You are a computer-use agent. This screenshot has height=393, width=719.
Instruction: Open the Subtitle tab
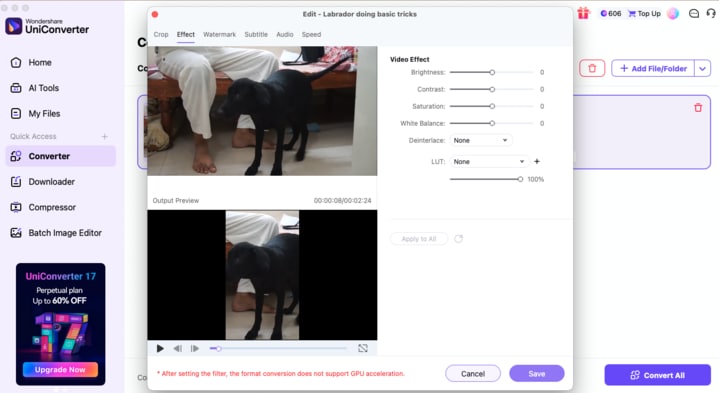256,34
